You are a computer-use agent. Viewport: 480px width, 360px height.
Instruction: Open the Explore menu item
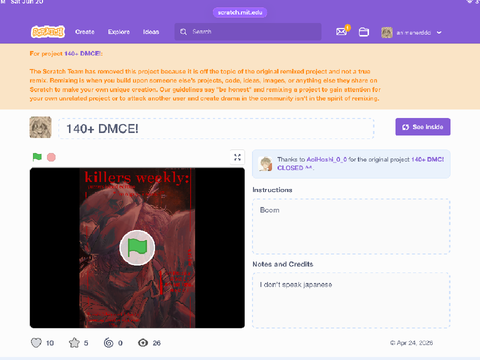(x=119, y=32)
